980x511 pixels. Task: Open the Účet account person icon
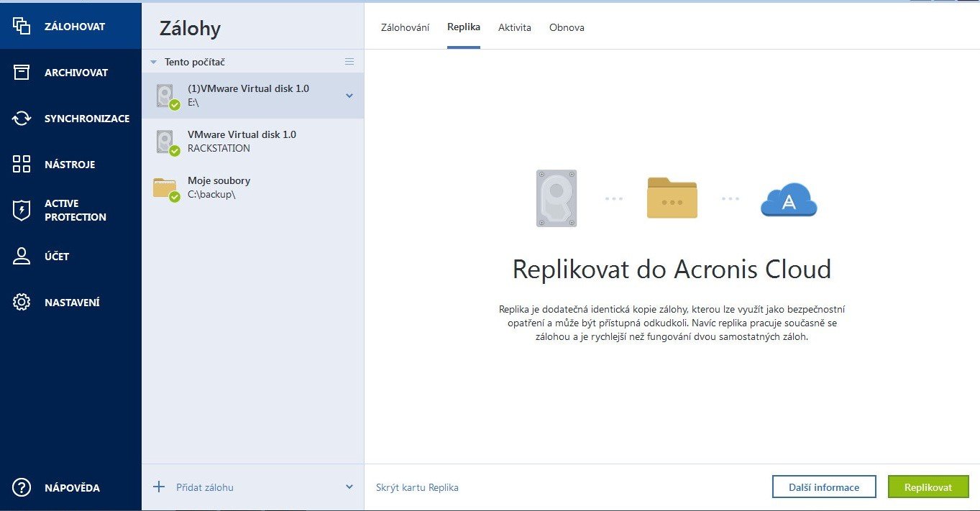(x=22, y=257)
